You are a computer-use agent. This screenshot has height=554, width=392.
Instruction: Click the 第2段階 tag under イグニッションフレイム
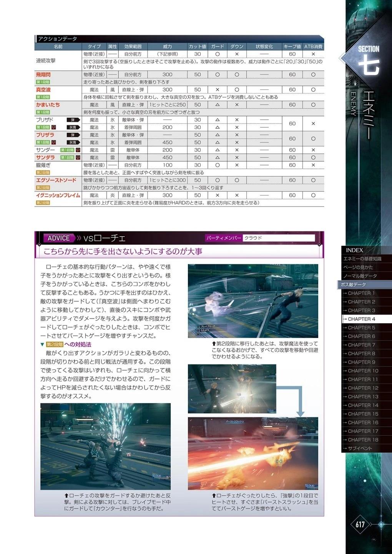43,203
